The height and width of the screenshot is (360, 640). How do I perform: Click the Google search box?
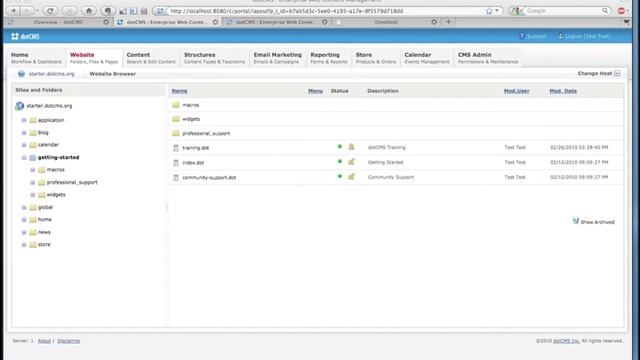pos(564,11)
